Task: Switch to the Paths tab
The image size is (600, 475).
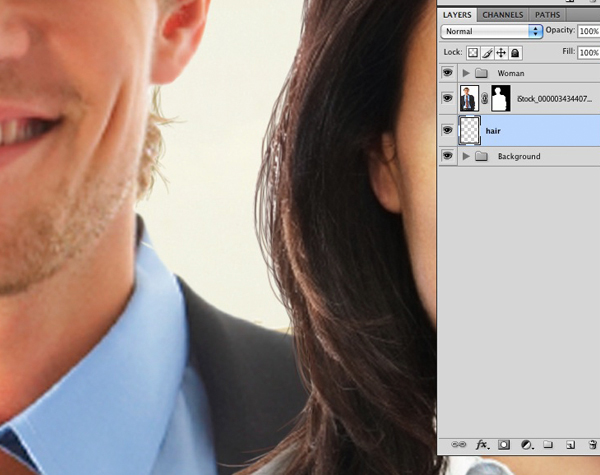Action: [547, 15]
